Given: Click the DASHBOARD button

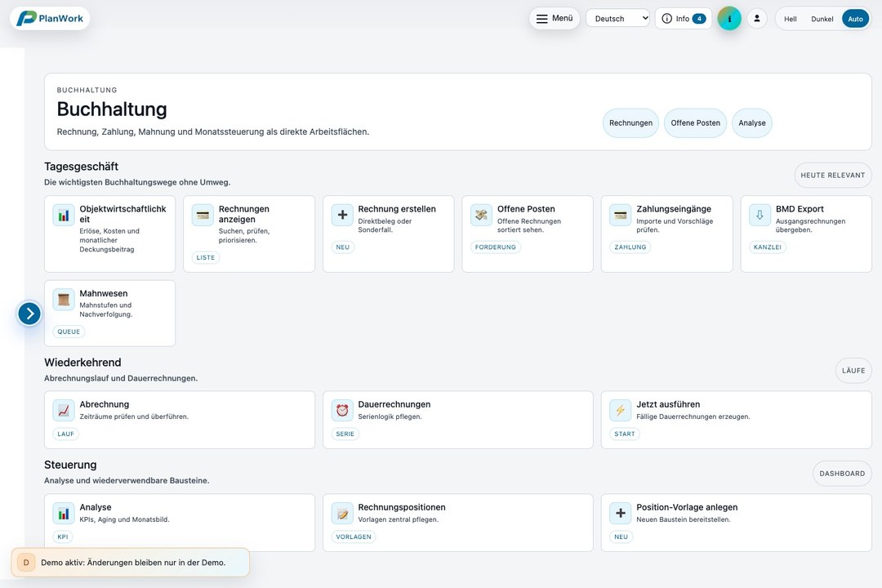Looking at the screenshot, I should (842, 473).
